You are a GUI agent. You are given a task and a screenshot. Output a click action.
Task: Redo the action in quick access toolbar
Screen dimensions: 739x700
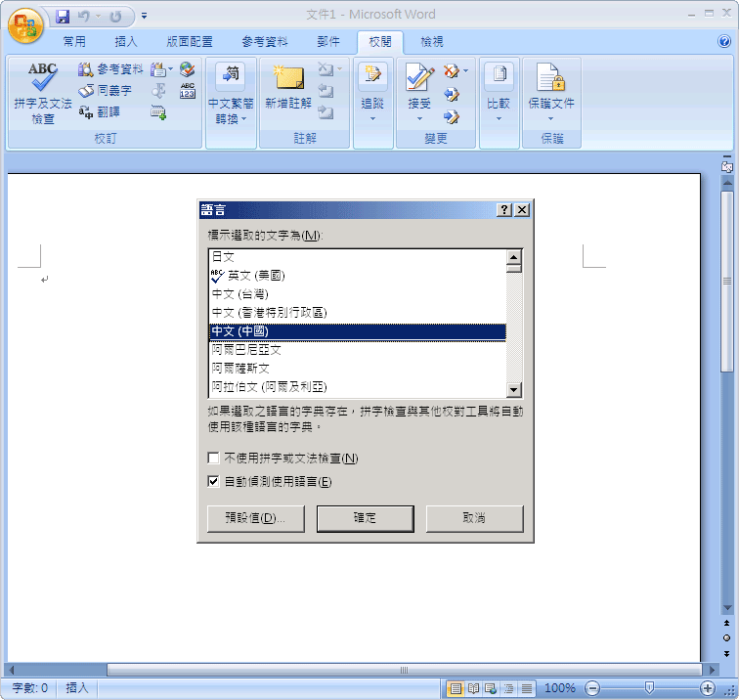coord(115,17)
